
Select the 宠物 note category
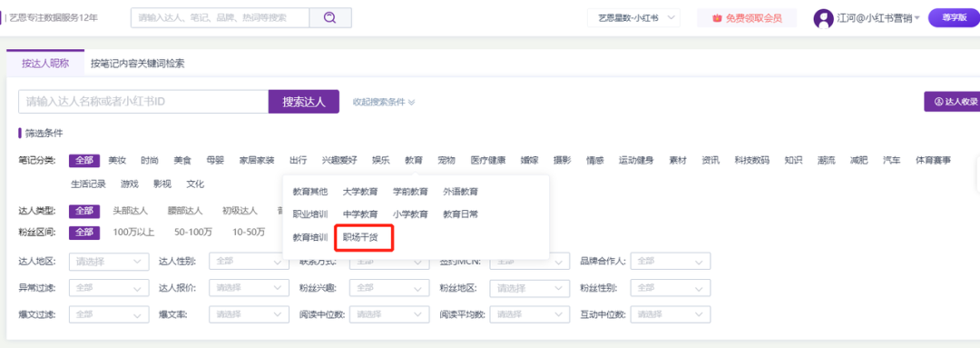(x=446, y=160)
